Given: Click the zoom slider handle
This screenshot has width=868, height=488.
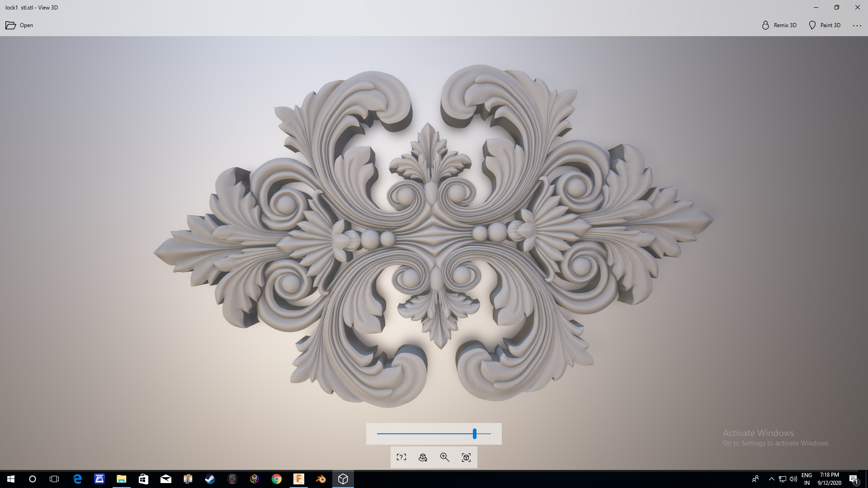Looking at the screenshot, I should pos(474,434).
